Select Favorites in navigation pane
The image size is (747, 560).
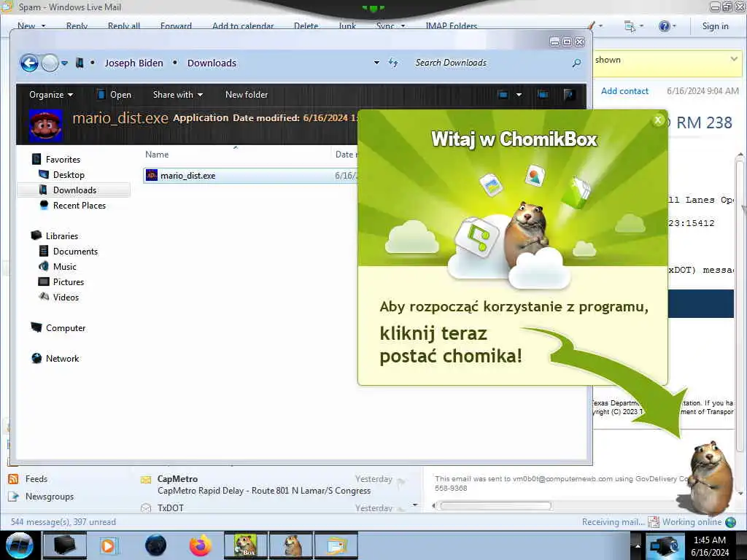63,160
